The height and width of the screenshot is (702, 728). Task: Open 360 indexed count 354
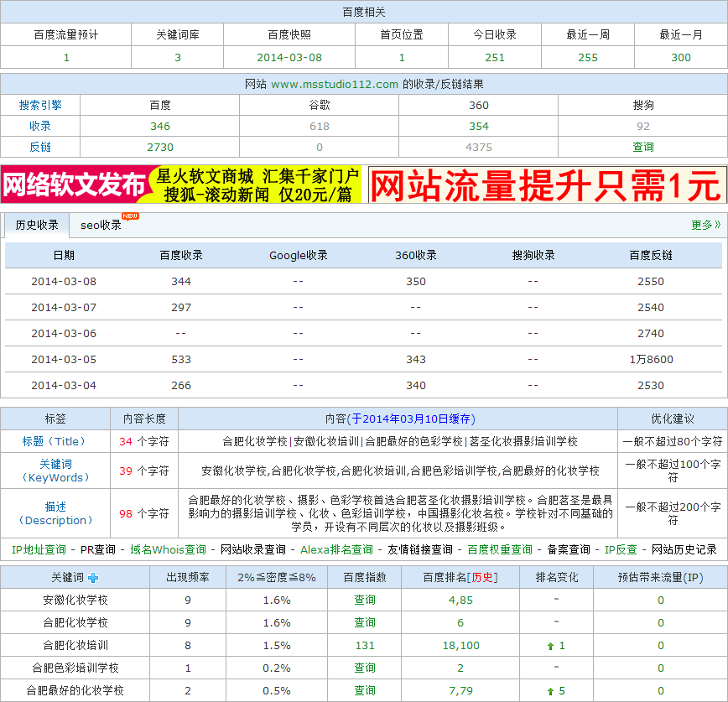(479, 127)
